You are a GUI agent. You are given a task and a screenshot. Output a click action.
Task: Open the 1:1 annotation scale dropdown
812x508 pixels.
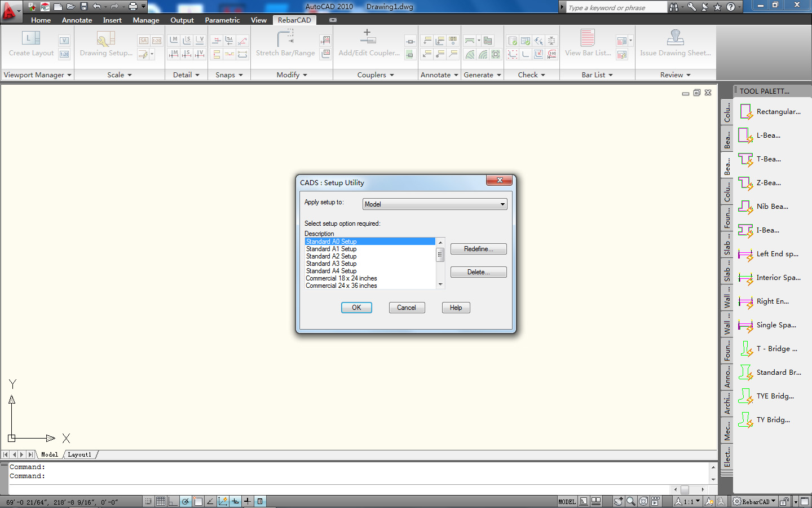(x=688, y=501)
